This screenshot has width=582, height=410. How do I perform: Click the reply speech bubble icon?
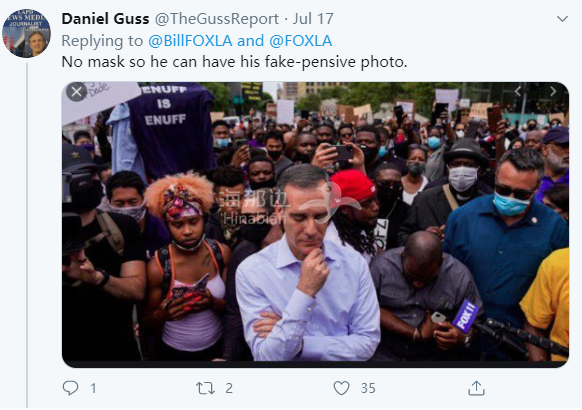[x=70, y=388]
